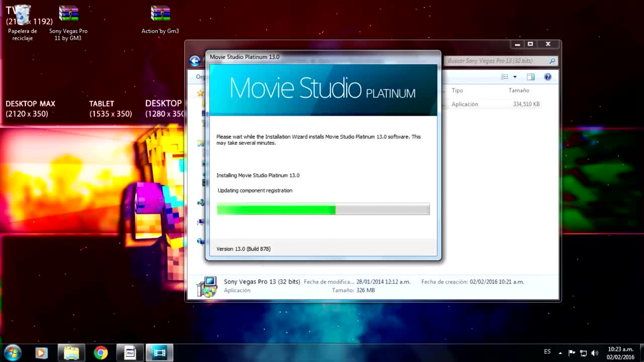Toggle the preview pane button
Screen dimensions: 644x362
pyautogui.click(x=530, y=77)
